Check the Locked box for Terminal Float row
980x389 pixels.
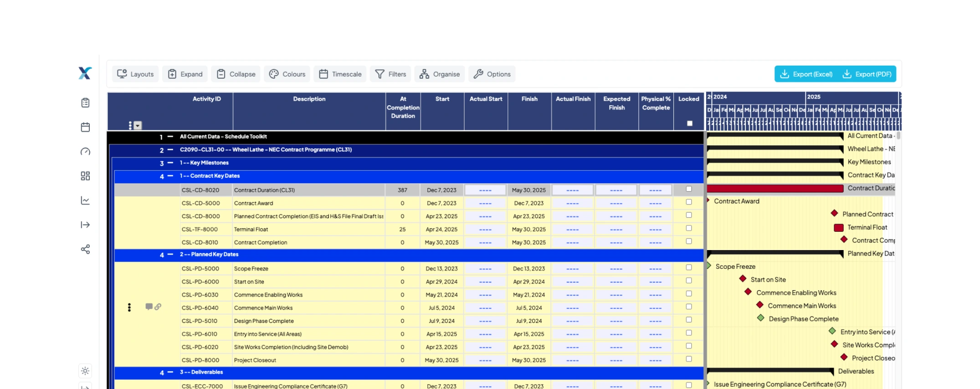point(688,228)
